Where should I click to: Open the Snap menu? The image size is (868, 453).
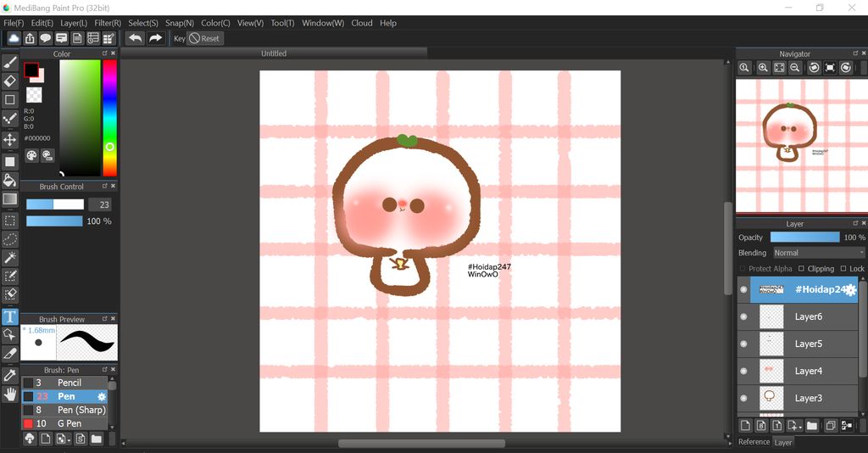180,23
